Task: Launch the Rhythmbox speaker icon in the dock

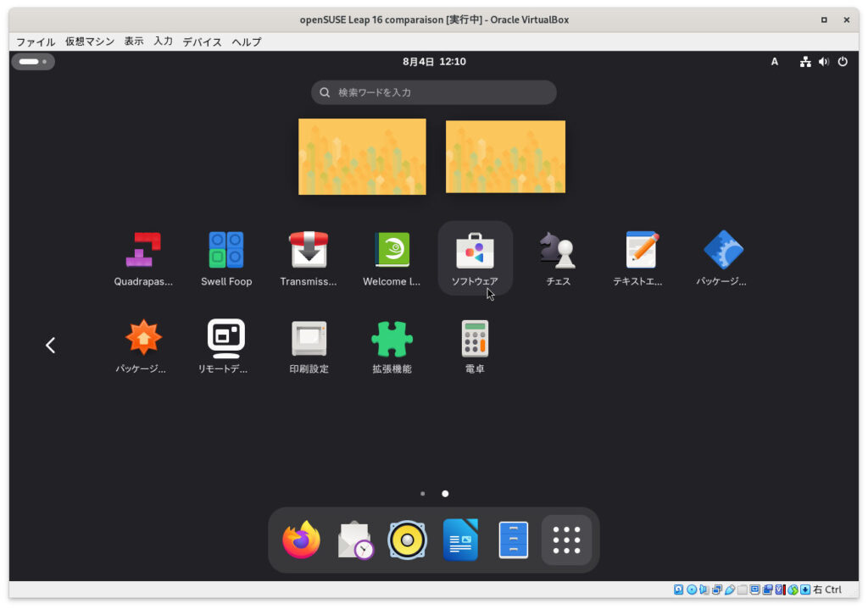Action: coord(408,540)
